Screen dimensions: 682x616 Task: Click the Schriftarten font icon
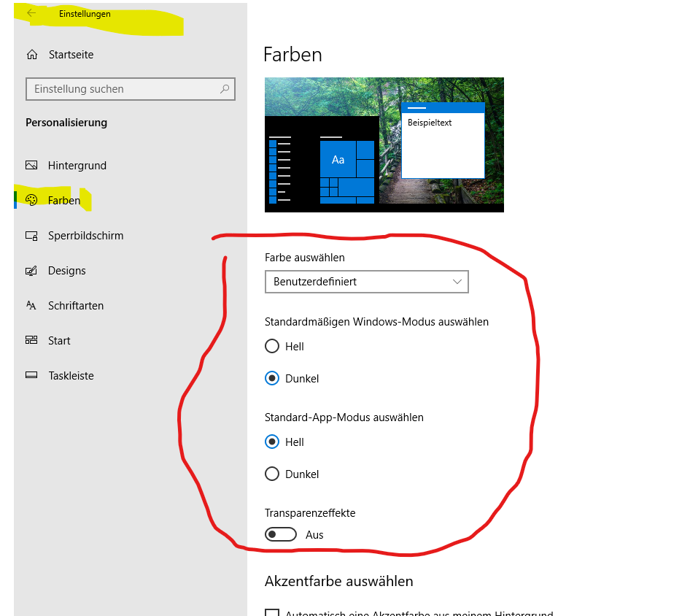(31, 305)
